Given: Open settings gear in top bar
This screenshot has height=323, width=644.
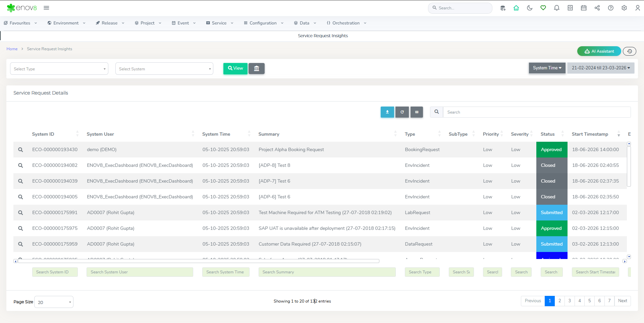Looking at the screenshot, I should [624, 8].
